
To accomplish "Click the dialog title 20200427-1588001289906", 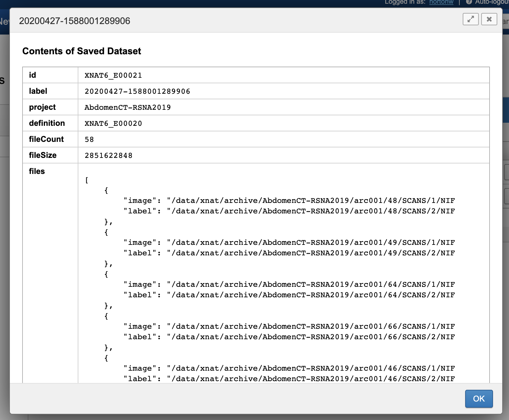I will (75, 21).
